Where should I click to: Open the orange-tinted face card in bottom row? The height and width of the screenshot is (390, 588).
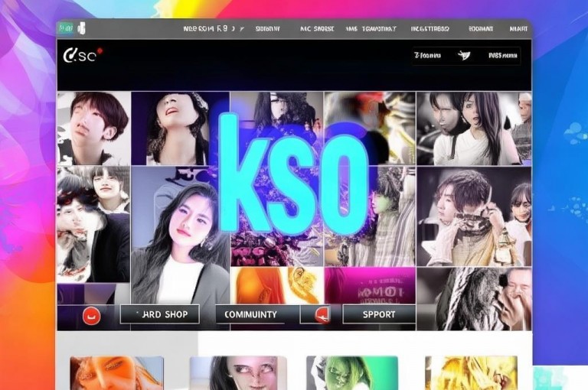click(x=116, y=373)
